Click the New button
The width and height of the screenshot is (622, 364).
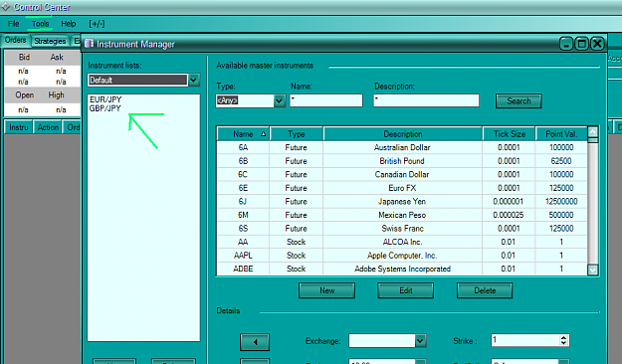click(x=326, y=290)
